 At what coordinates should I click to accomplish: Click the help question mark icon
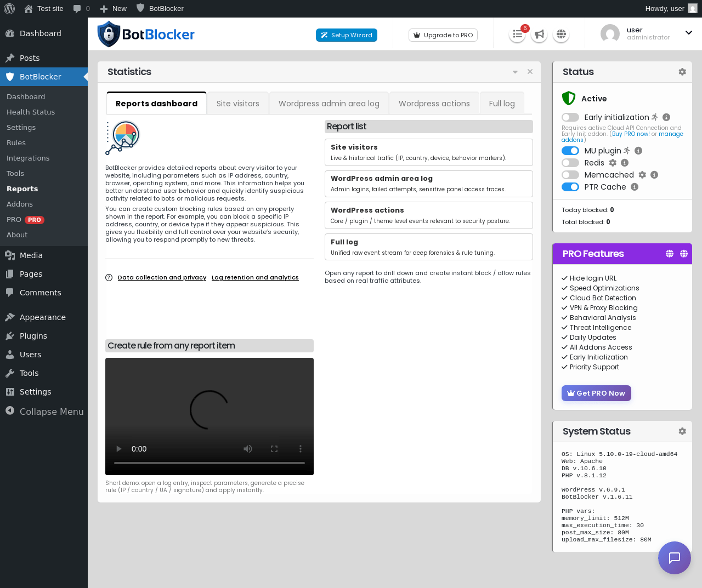click(x=109, y=277)
